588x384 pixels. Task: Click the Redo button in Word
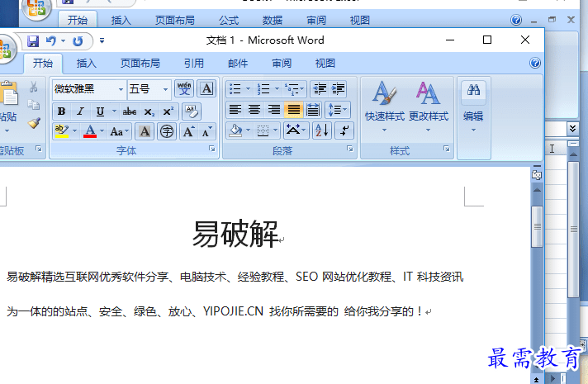click(78, 40)
